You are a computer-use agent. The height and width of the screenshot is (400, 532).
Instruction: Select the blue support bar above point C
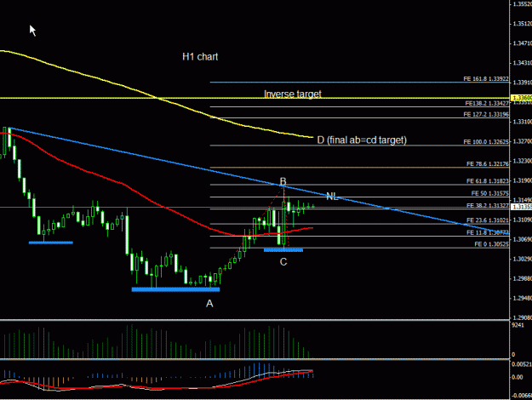[x=283, y=250]
